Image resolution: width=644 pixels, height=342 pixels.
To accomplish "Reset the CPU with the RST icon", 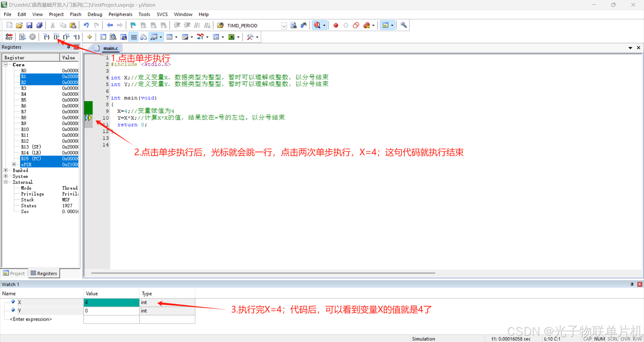I will [x=9, y=37].
